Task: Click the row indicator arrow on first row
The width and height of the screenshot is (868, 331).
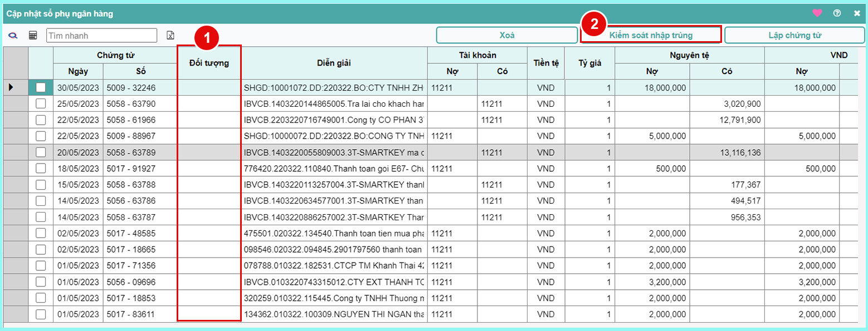Action: point(12,87)
